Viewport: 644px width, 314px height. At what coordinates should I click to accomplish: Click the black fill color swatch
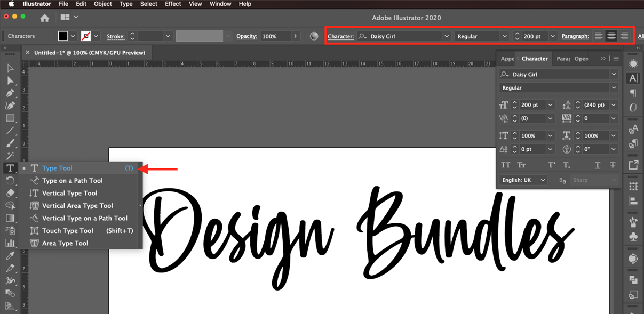tap(63, 36)
